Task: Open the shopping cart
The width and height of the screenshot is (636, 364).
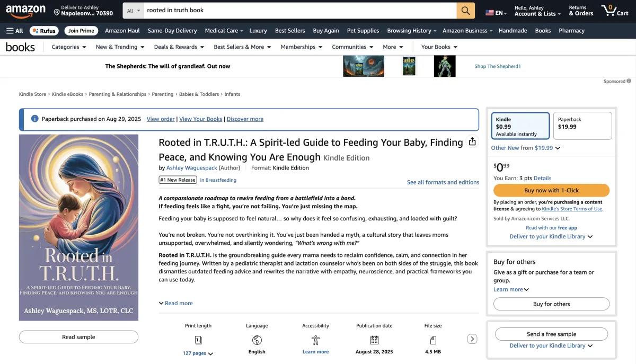Action: pos(614,11)
